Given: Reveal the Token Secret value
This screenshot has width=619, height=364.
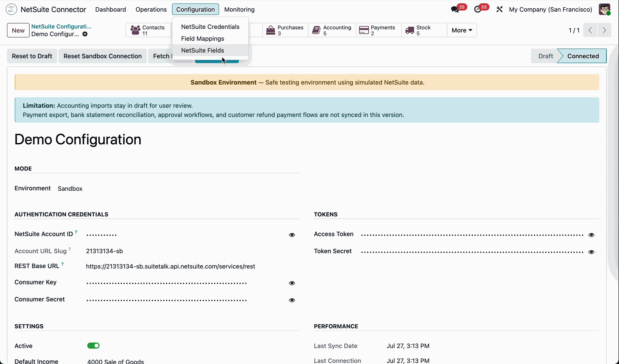Looking at the screenshot, I should (x=591, y=252).
